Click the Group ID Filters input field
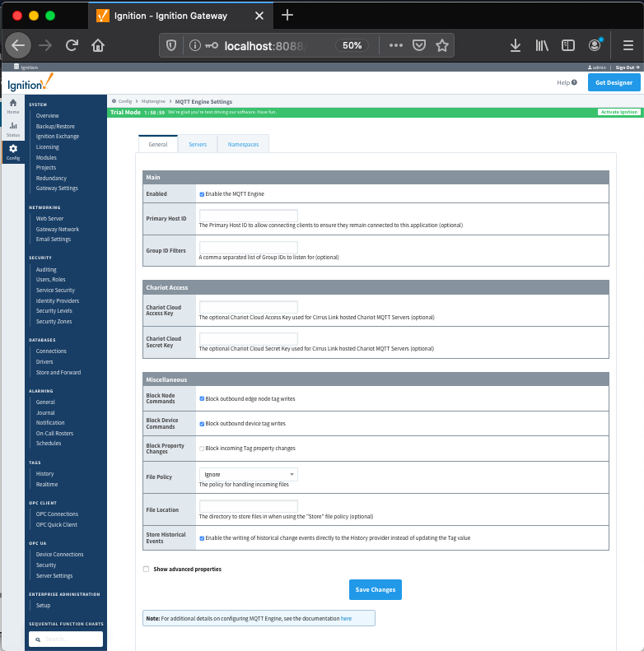Screen dimensions: 644x651 pyautogui.click(x=249, y=248)
